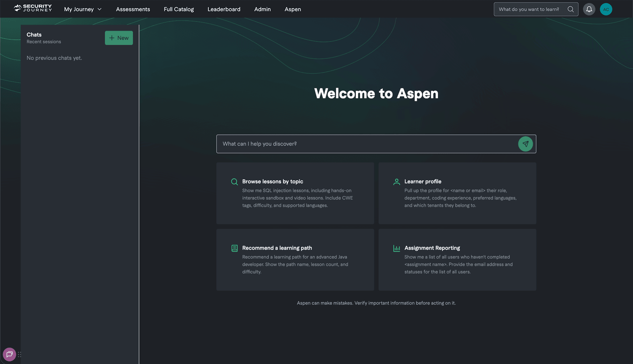The image size is (633, 364).
Task: Choose the Assignment Reporting prompt card
Action: [x=457, y=260]
